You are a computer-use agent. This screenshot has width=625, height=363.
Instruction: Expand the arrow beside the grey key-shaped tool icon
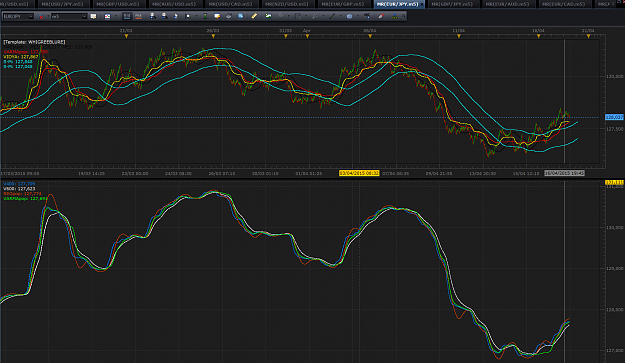tap(289, 16)
